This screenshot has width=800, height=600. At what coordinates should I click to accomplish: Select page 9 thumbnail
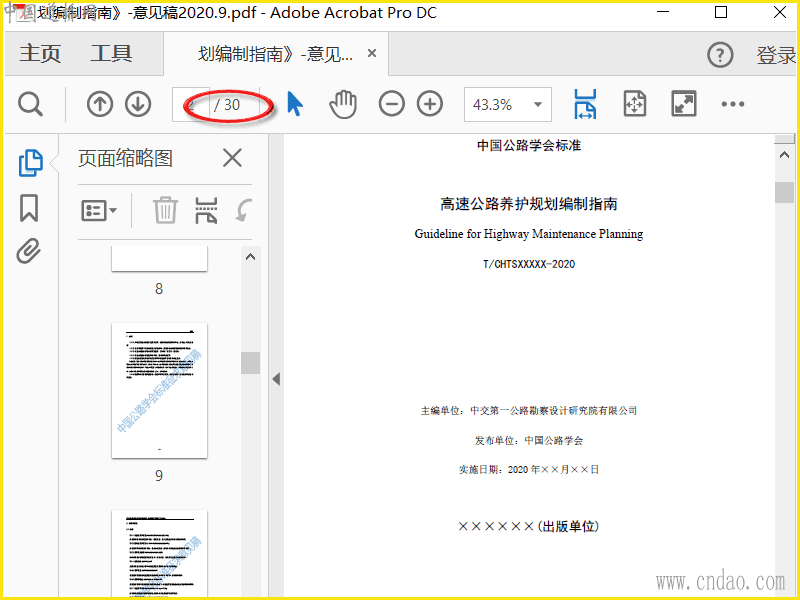click(x=159, y=390)
